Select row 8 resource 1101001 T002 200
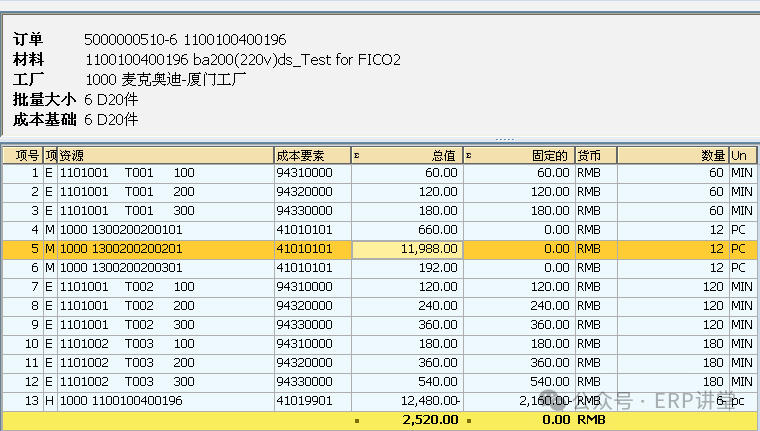 tap(166, 306)
